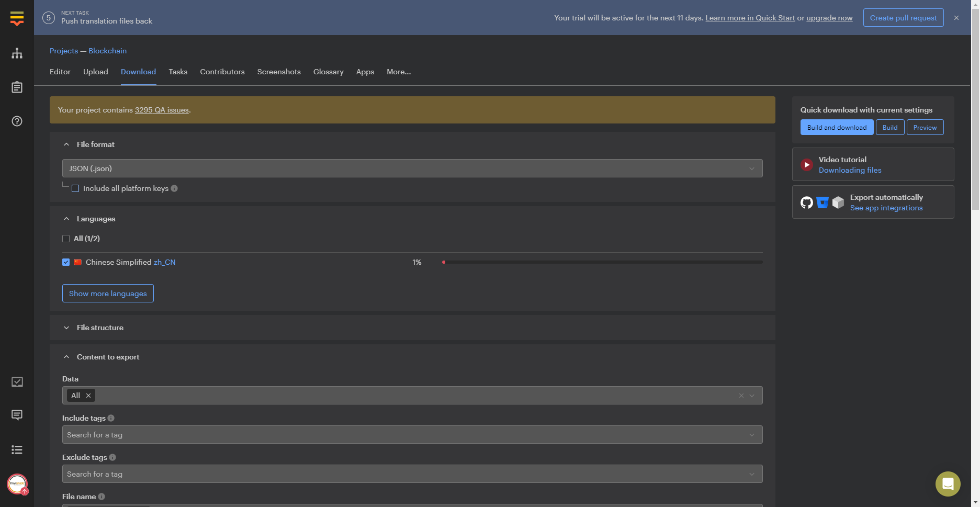980x507 pixels.
Task: Click the Build and download button
Action: 837,127
